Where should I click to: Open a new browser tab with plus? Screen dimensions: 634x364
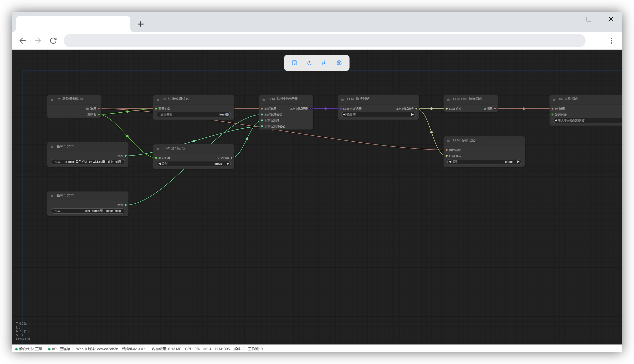pos(141,24)
